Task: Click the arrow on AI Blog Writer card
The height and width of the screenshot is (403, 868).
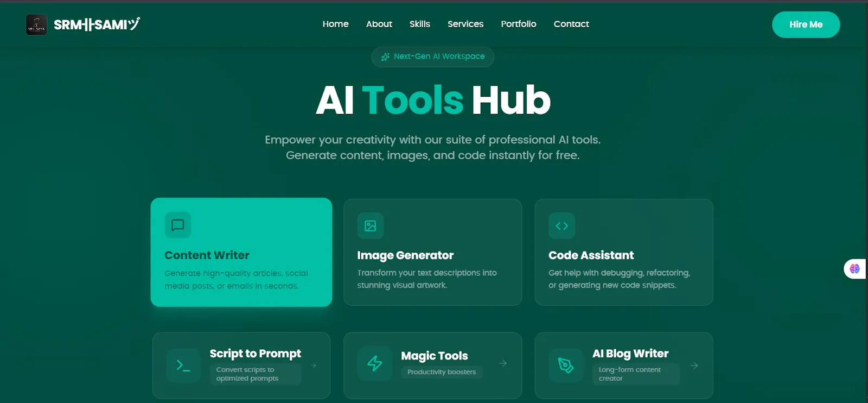Action: click(x=694, y=366)
